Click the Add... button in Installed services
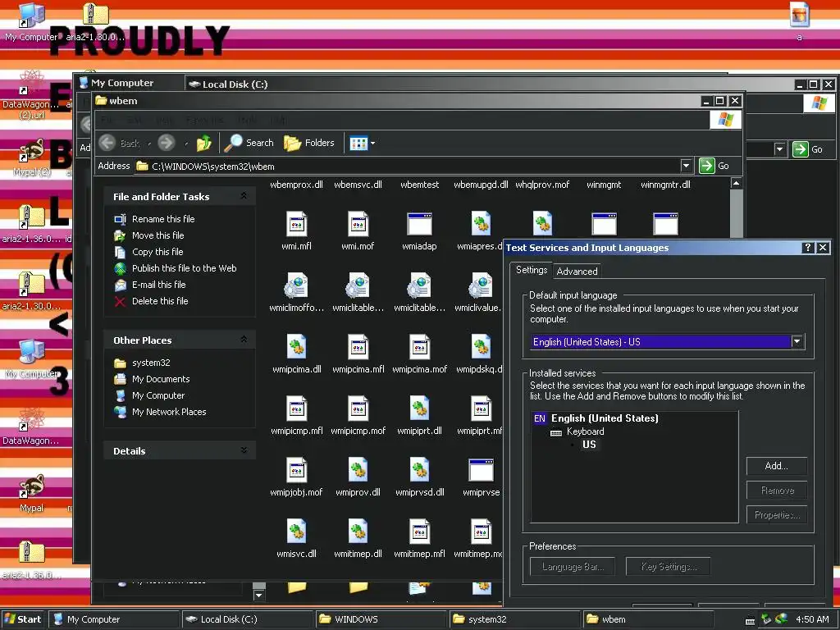 [x=776, y=466]
